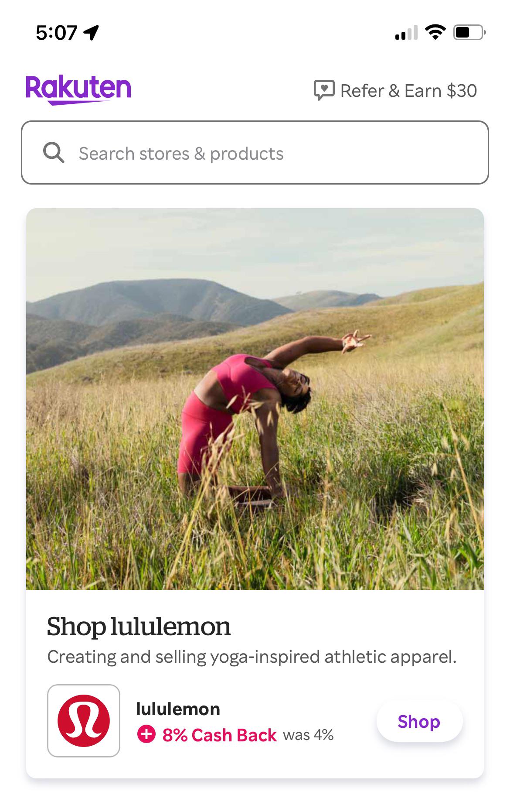510x812 pixels.
Task: Tap the lululemon yoga field hero image
Action: (x=255, y=399)
